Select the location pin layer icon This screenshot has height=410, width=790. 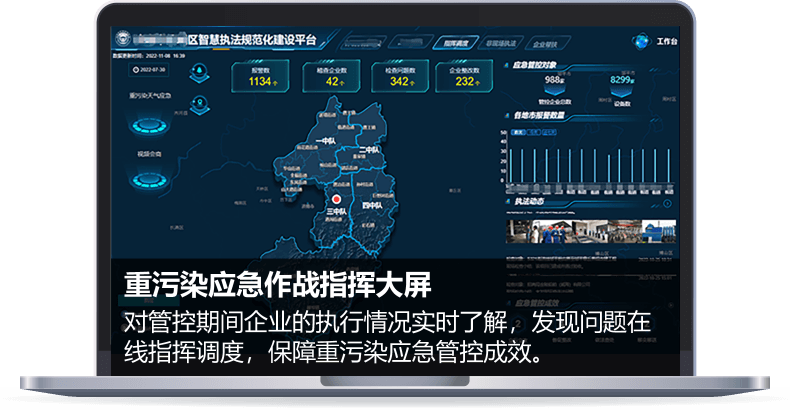click(198, 101)
